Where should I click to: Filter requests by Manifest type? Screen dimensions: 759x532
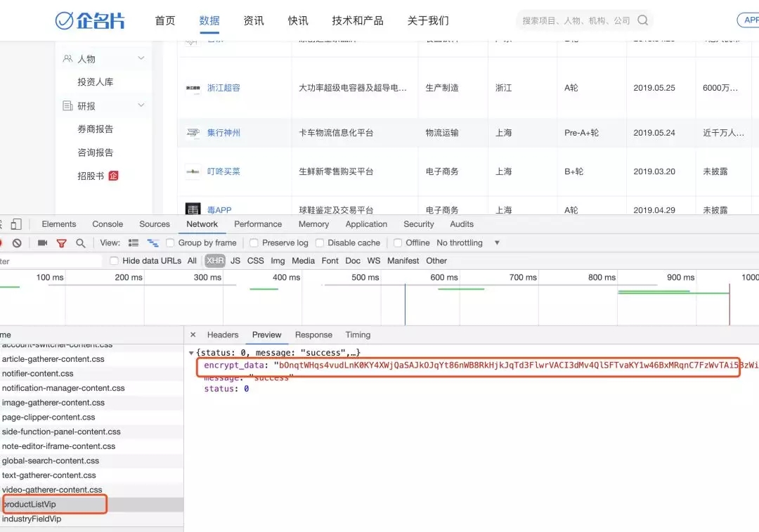(403, 261)
